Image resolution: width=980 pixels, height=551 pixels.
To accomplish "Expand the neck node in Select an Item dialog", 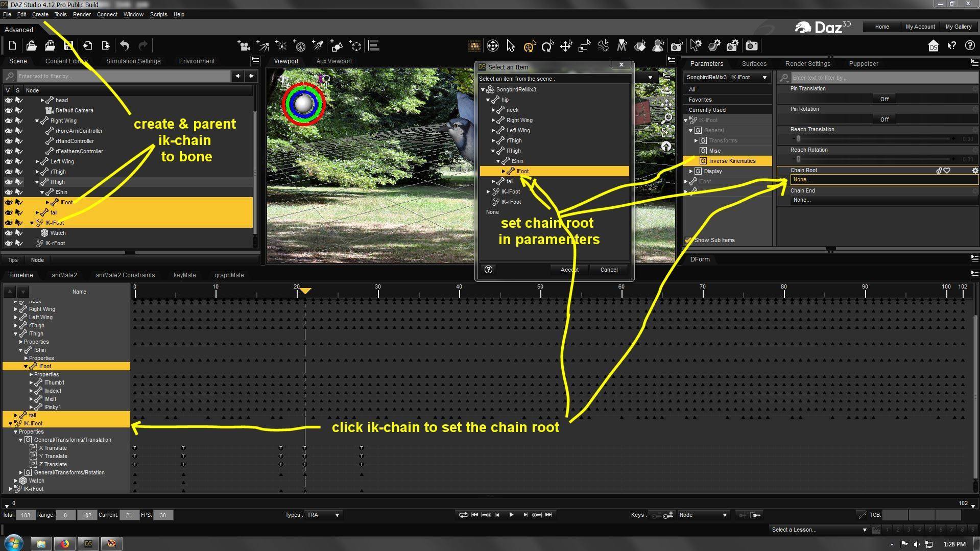I will 493,110.
